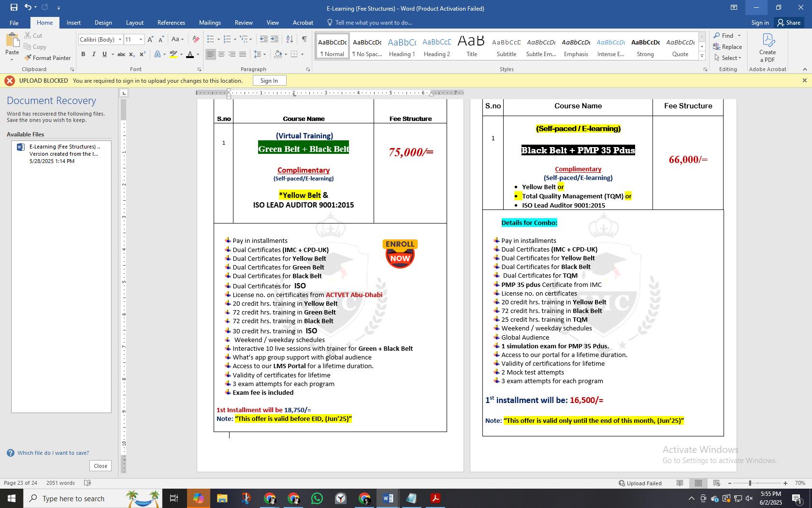Click the Tell me what you want field
The image size is (812, 508).
374,23
